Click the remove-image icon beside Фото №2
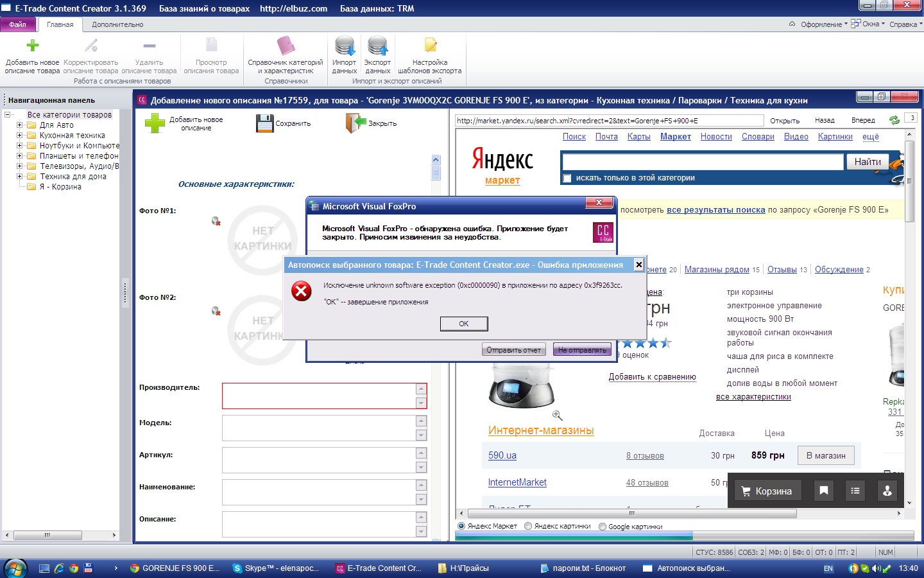Image resolution: width=924 pixels, height=578 pixels. coord(216,311)
